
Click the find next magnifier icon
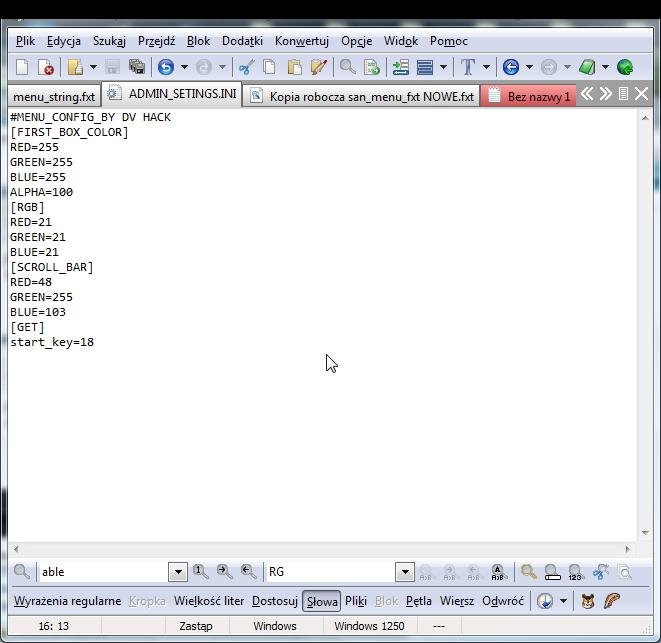click(x=224, y=572)
